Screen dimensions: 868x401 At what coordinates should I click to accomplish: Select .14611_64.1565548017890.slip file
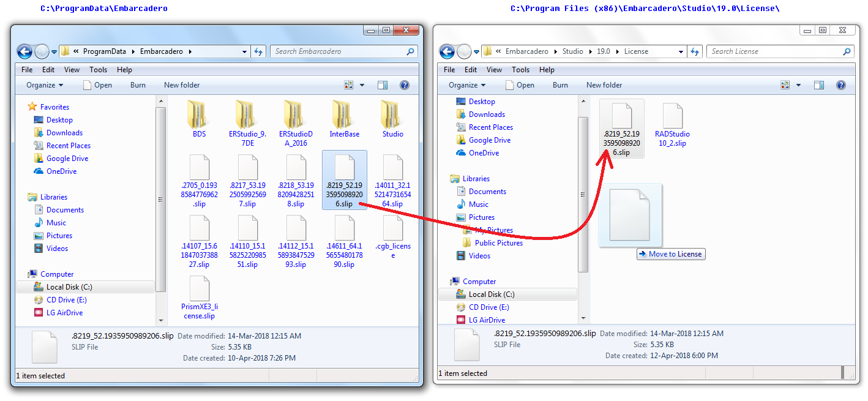pyautogui.click(x=344, y=242)
